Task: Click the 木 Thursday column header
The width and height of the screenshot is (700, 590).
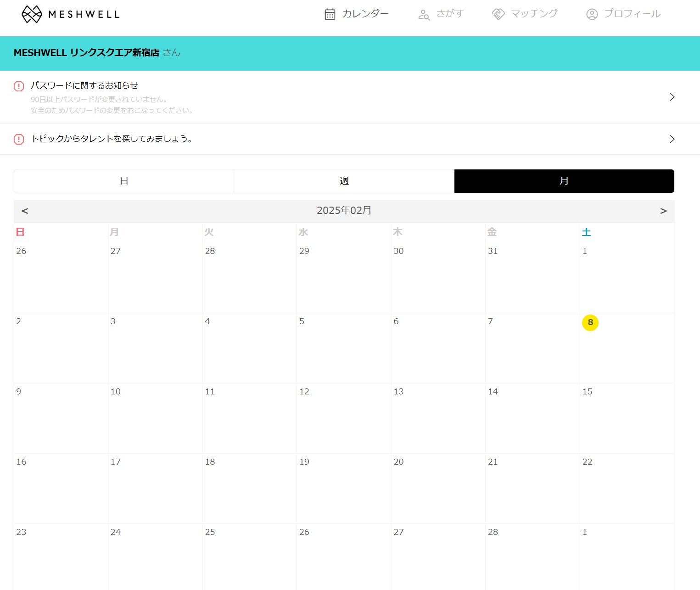Action: point(398,232)
